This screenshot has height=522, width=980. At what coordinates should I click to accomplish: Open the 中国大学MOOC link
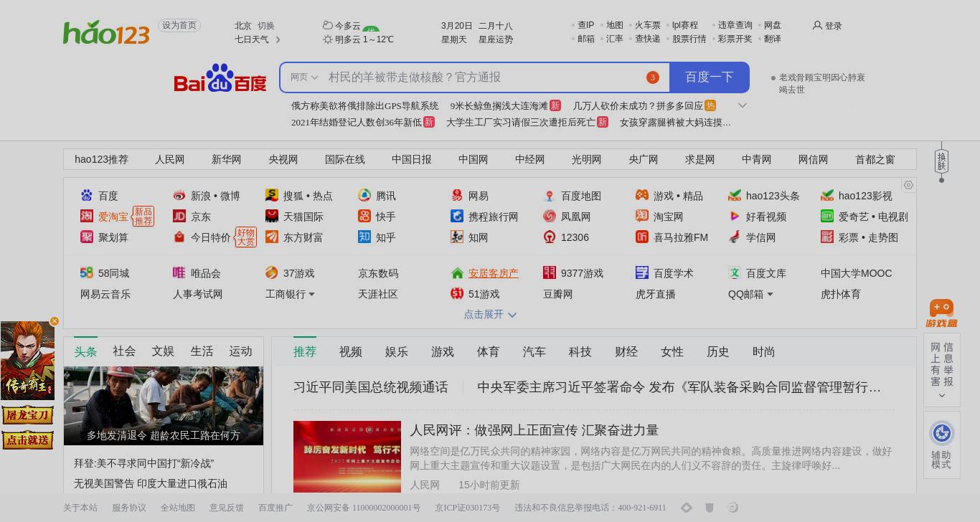[857, 273]
